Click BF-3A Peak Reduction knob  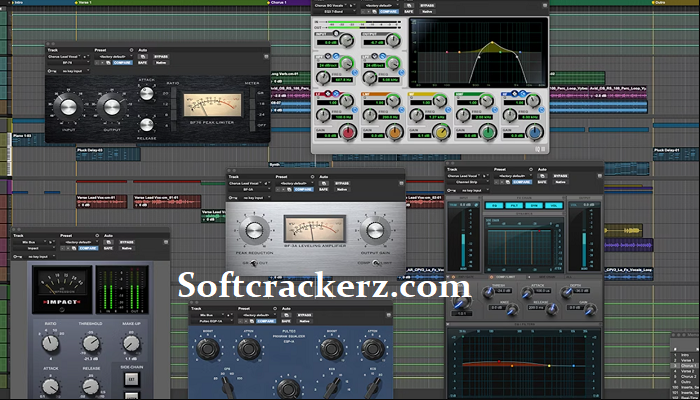[254, 230]
